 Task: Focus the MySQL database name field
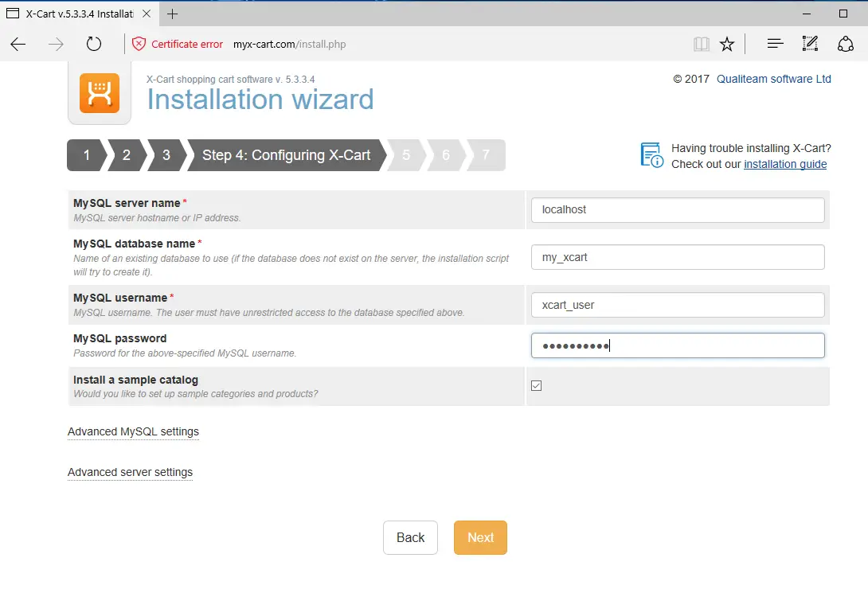click(x=678, y=257)
